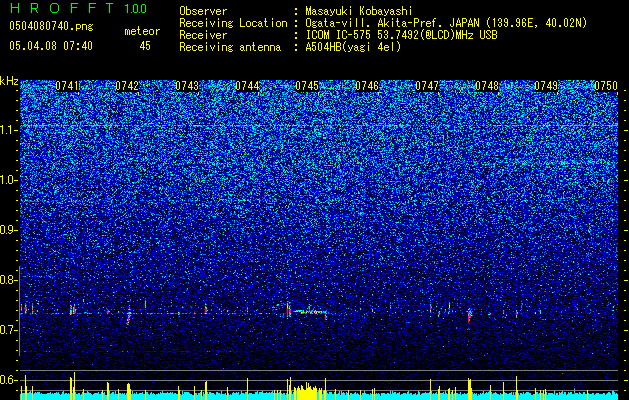The image size is (629, 400).
Task: Click the meteor label
Action: pyautogui.click(x=142, y=31)
